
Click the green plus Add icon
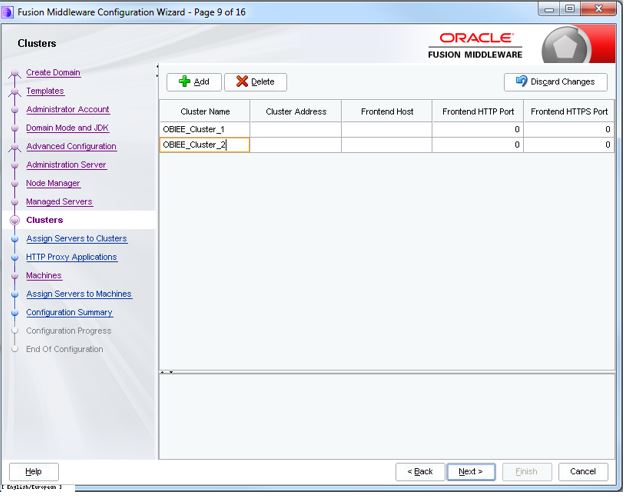pyautogui.click(x=184, y=82)
